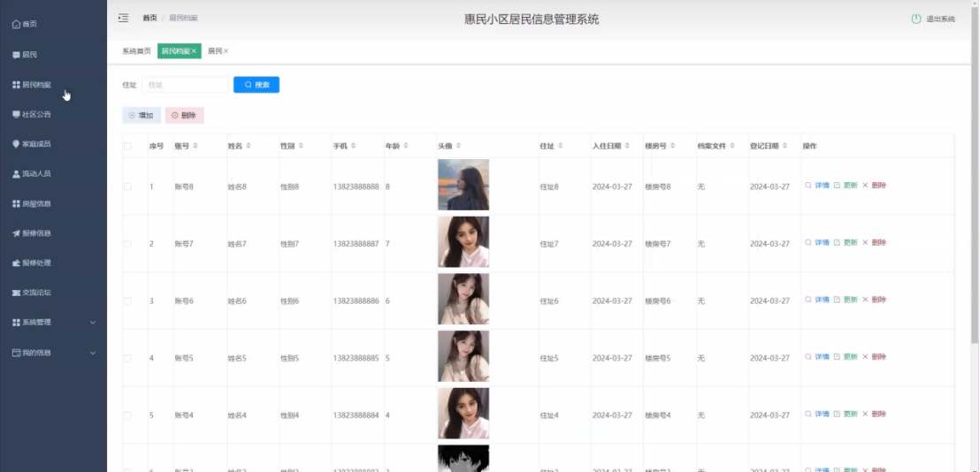
Task: Sort table by 年龄 column arrows
Action: click(406, 146)
